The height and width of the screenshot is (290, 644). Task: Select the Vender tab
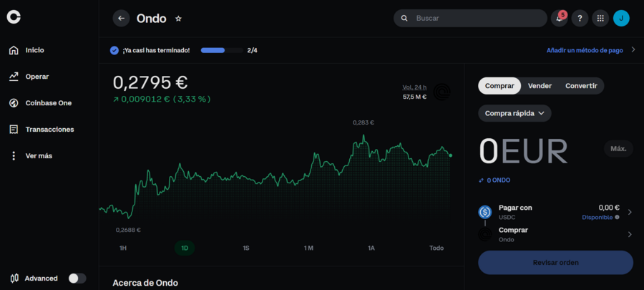click(x=540, y=86)
